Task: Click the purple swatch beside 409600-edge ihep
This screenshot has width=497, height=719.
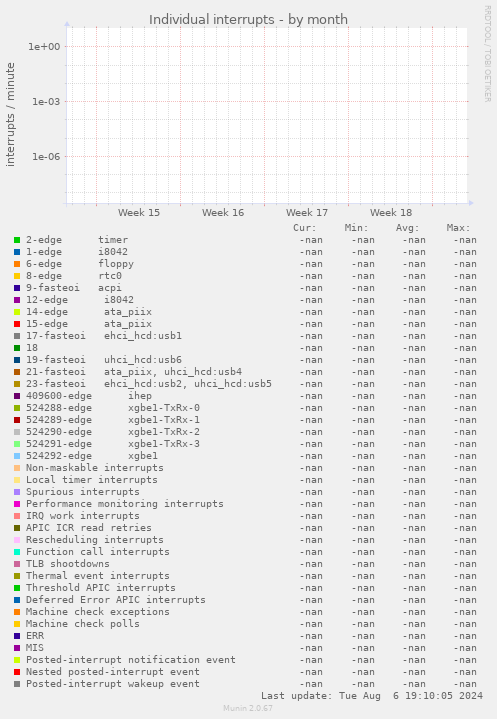Action: coord(17,396)
